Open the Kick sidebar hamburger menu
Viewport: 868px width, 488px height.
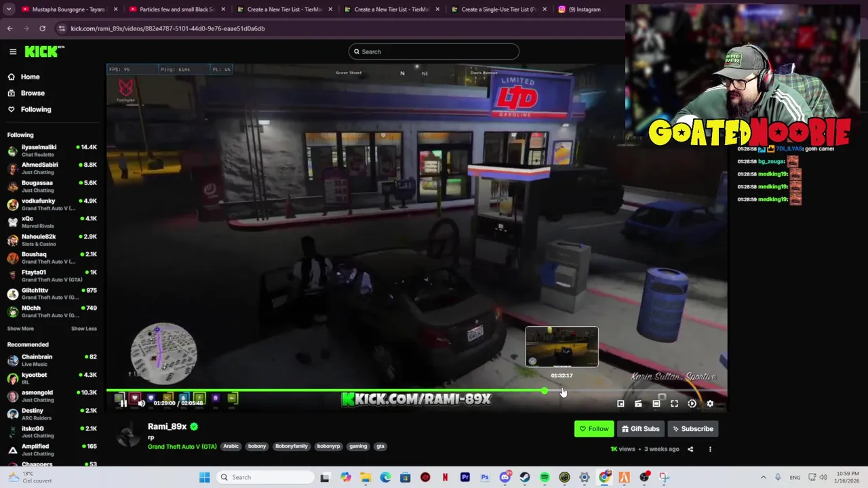[13, 52]
